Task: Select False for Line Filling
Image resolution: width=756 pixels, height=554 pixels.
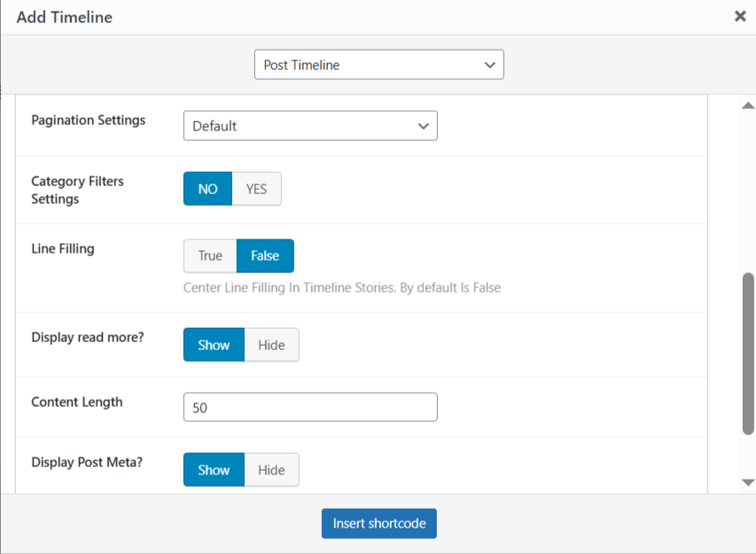Action: (265, 255)
